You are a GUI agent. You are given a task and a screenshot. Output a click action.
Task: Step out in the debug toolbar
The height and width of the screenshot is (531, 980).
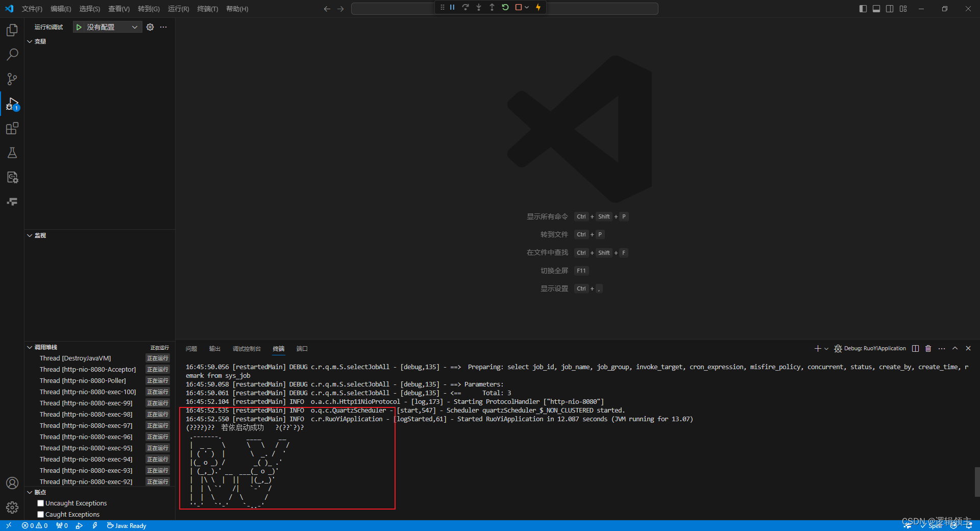click(492, 7)
